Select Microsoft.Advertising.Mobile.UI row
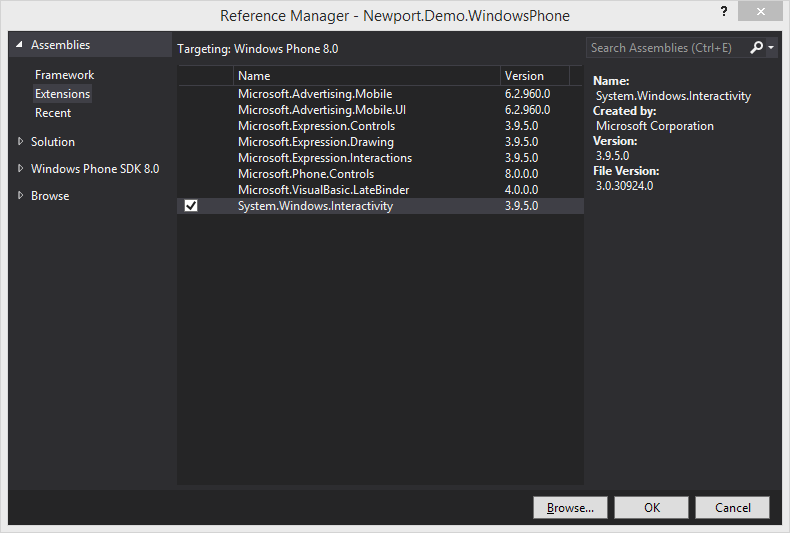Screen dimensions: 790x533 tap(380, 110)
